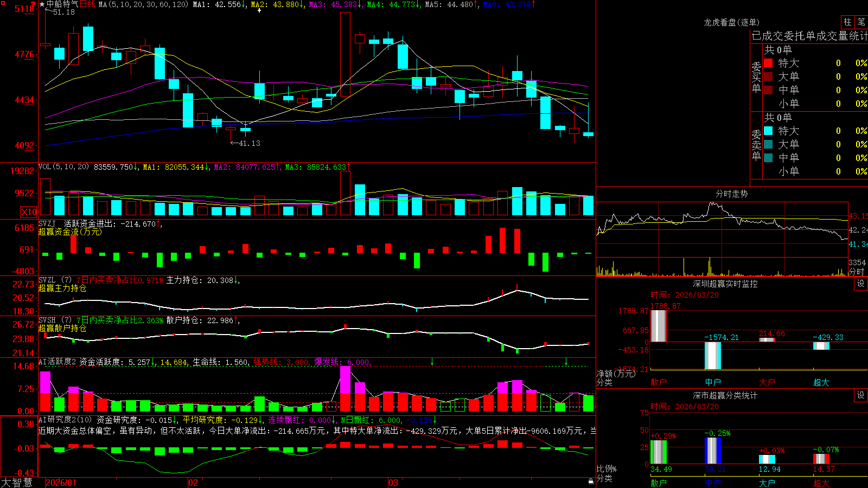The width and height of the screenshot is (868, 488).
Task: Click the 日线 period label
Action: [x=87, y=4]
